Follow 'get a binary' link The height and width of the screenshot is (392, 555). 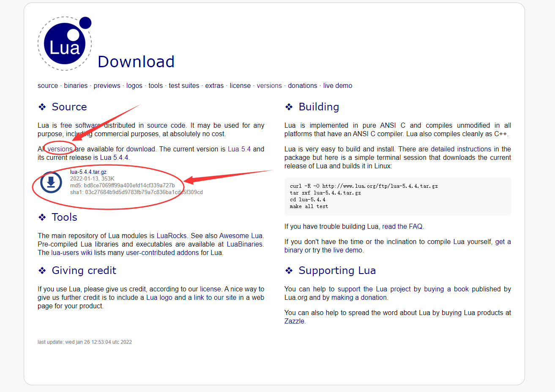pyautogui.click(x=503, y=241)
